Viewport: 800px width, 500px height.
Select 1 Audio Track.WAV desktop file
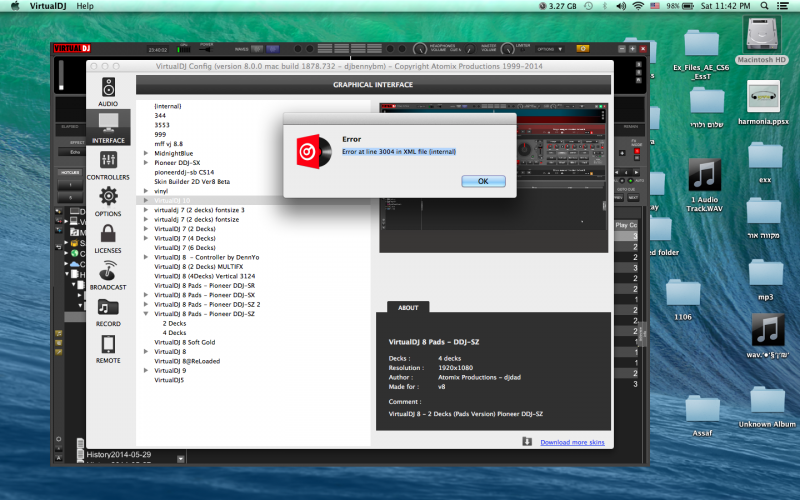[705, 185]
